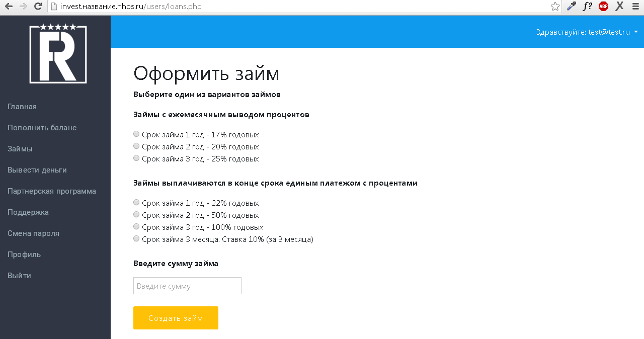Select monthly loan 1 year at 17%
This screenshot has height=339, width=644.
pos(136,134)
